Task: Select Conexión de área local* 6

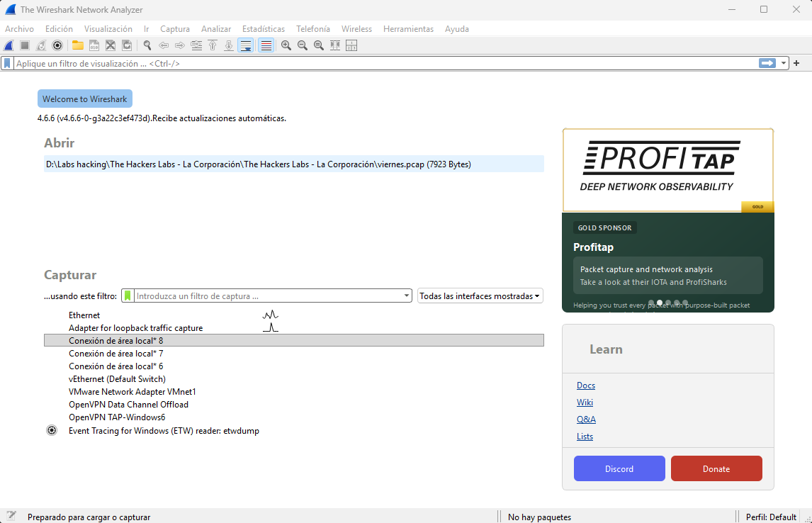Action: coord(293,366)
